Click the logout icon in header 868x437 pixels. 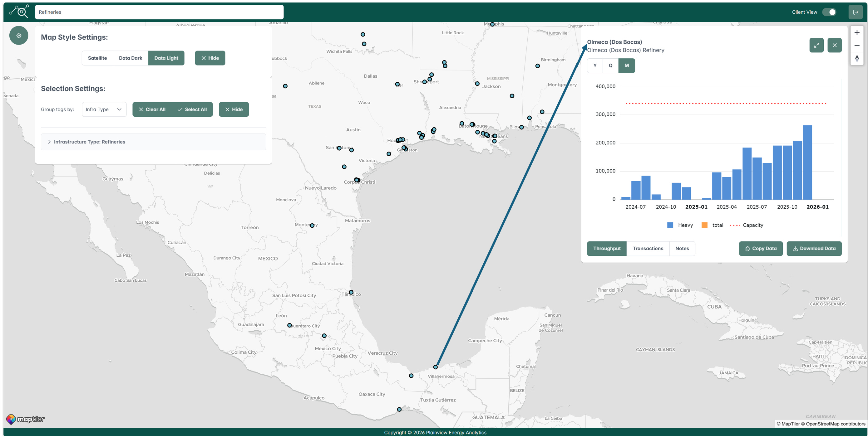pyautogui.click(x=855, y=12)
